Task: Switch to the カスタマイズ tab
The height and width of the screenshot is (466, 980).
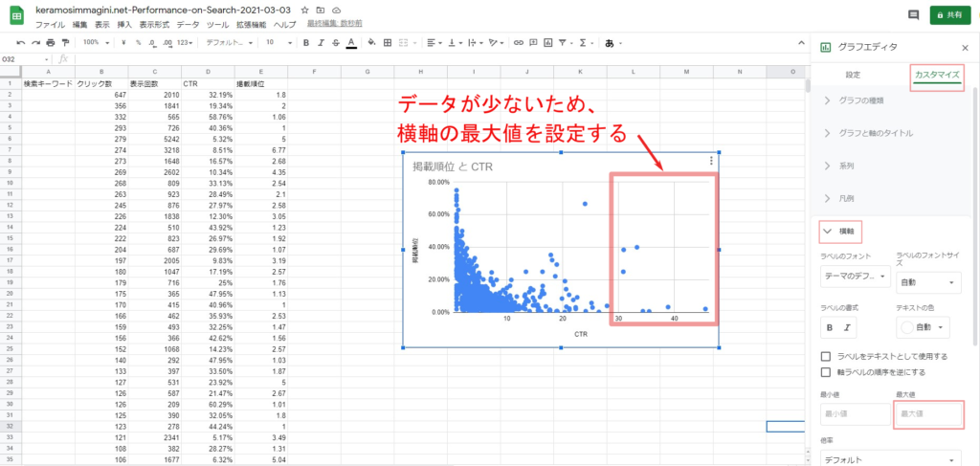Action: pos(936,75)
